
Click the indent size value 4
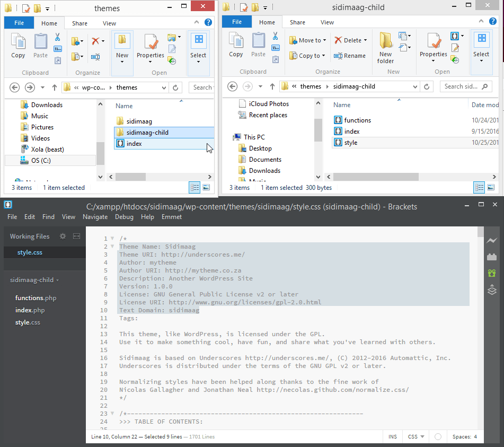click(x=475, y=437)
